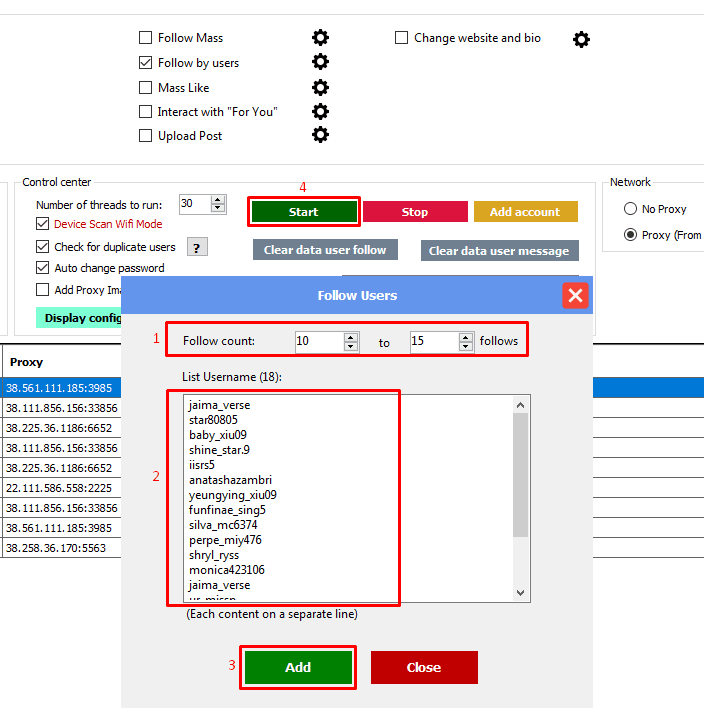Image resolution: width=704 pixels, height=712 pixels.
Task: Click the green Add button
Action: pyautogui.click(x=298, y=667)
